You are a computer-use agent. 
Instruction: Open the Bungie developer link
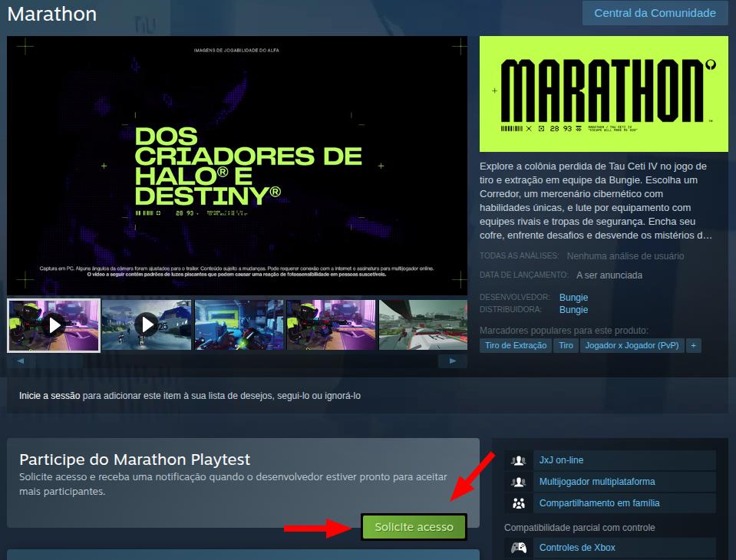click(x=573, y=297)
